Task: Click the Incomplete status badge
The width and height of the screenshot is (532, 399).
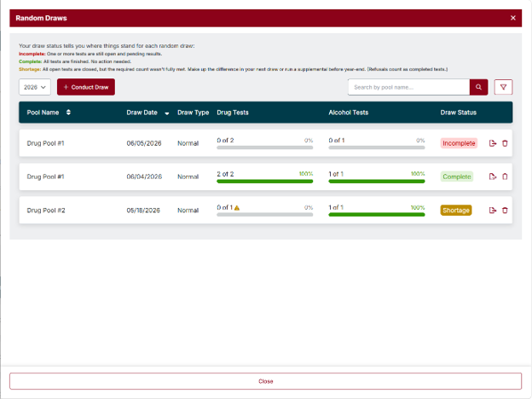Action: [x=459, y=143]
